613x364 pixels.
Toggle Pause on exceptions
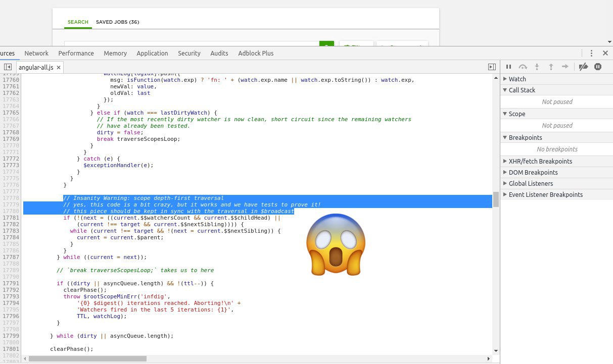pyautogui.click(x=598, y=67)
